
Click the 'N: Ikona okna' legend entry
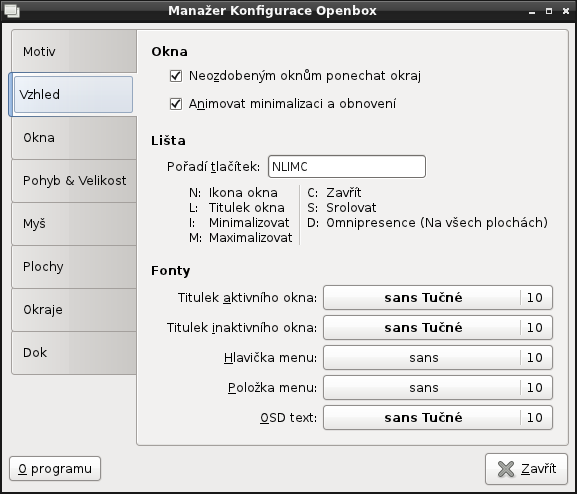pyautogui.click(x=233, y=193)
